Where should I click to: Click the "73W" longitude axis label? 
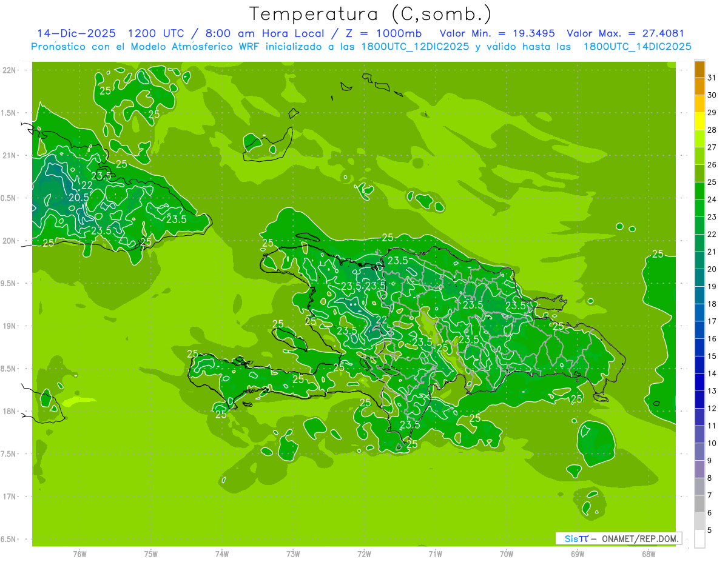[293, 554]
